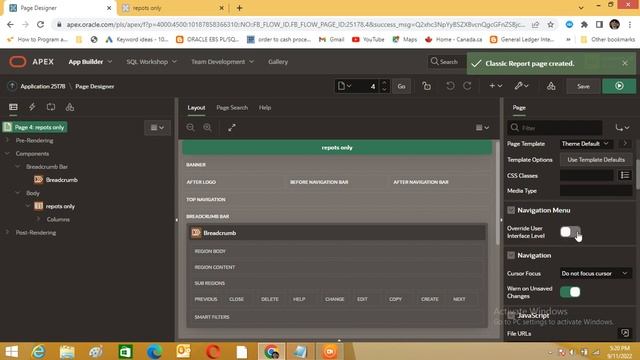Open Microsoft Edge from taskbar
This screenshot has width=640, height=360.
coord(154,351)
